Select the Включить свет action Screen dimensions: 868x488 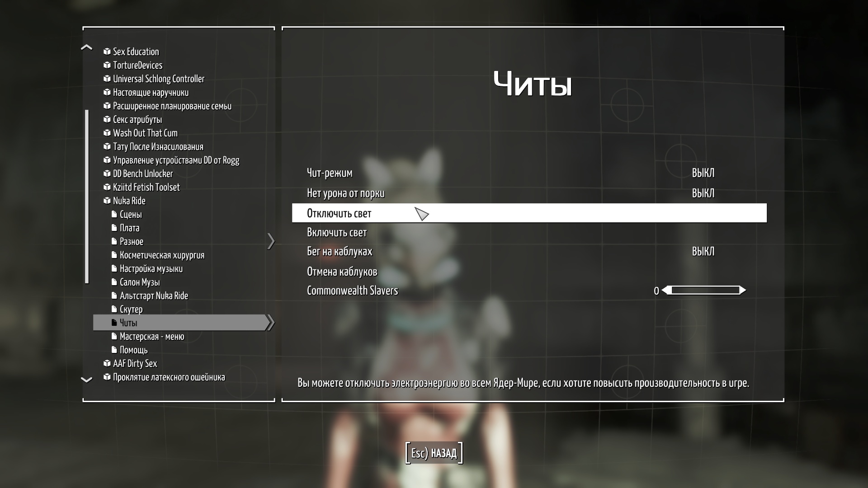337,233
